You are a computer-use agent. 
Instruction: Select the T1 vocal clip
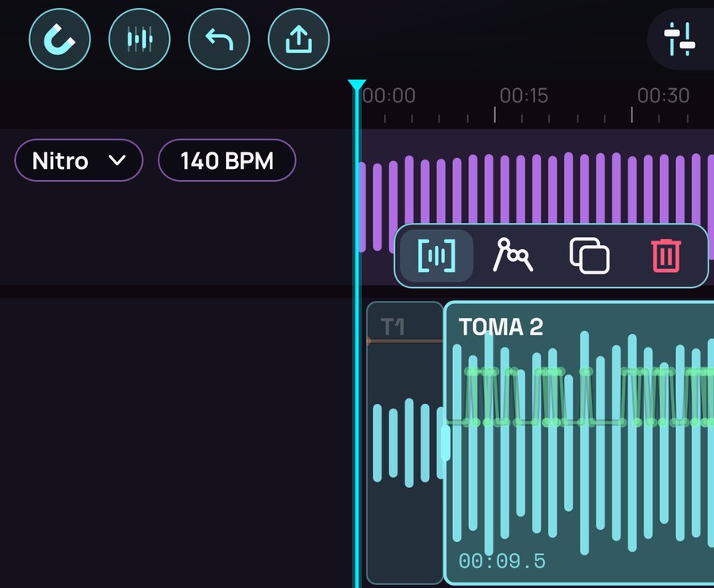tap(405, 442)
